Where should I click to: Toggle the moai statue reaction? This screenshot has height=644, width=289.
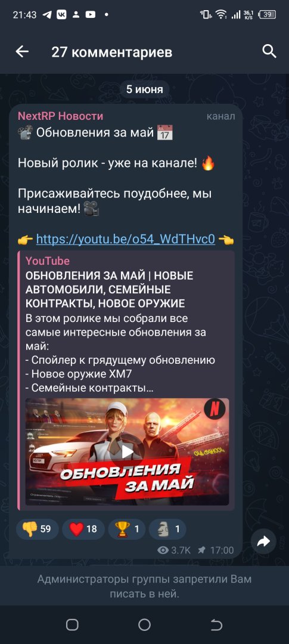[167, 528]
